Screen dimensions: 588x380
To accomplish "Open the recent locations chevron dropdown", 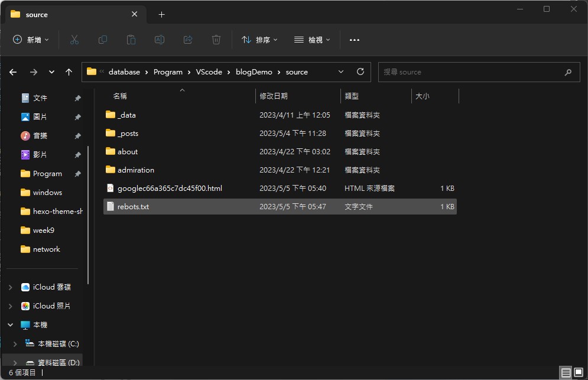I will [x=51, y=72].
